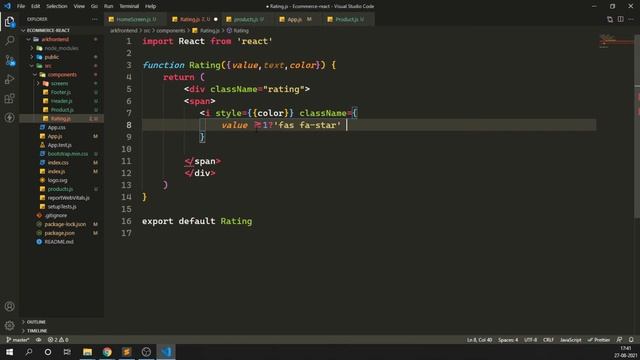Open Header.js in the explorer
The width and height of the screenshot is (640, 360).
[61, 101]
